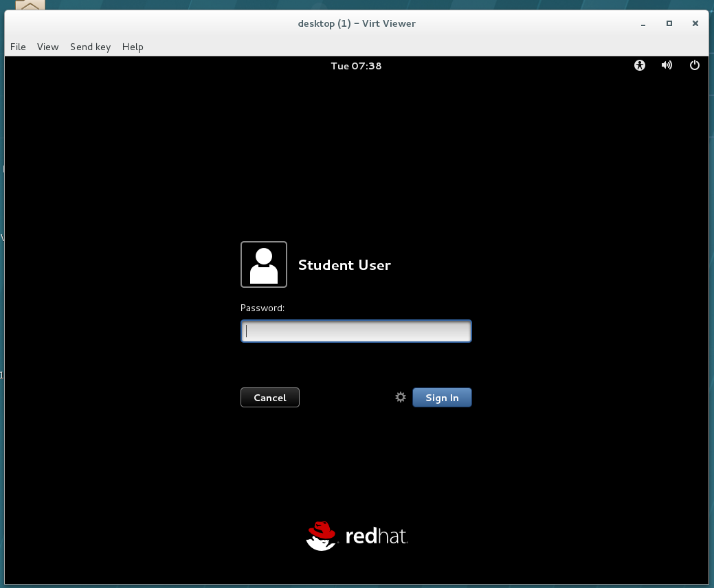Open session options gear icon
Viewport: 714px width, 588px height.
tap(400, 397)
